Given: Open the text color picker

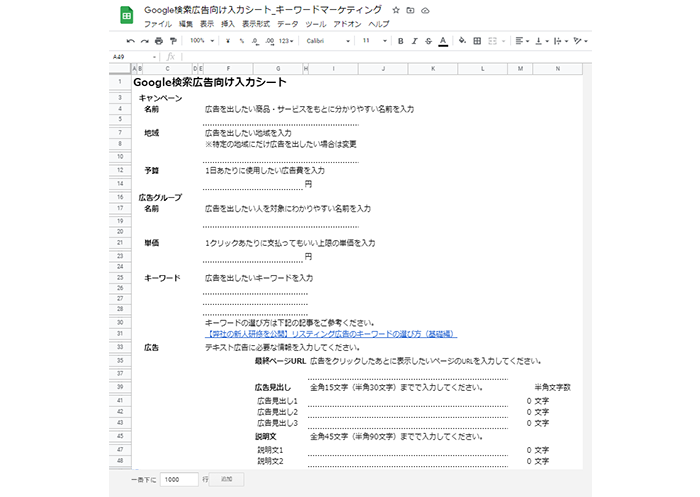Looking at the screenshot, I should (443, 41).
